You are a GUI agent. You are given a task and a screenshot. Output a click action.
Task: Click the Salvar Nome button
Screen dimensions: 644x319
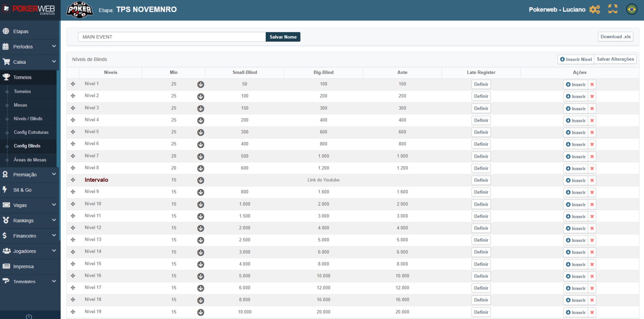click(283, 37)
